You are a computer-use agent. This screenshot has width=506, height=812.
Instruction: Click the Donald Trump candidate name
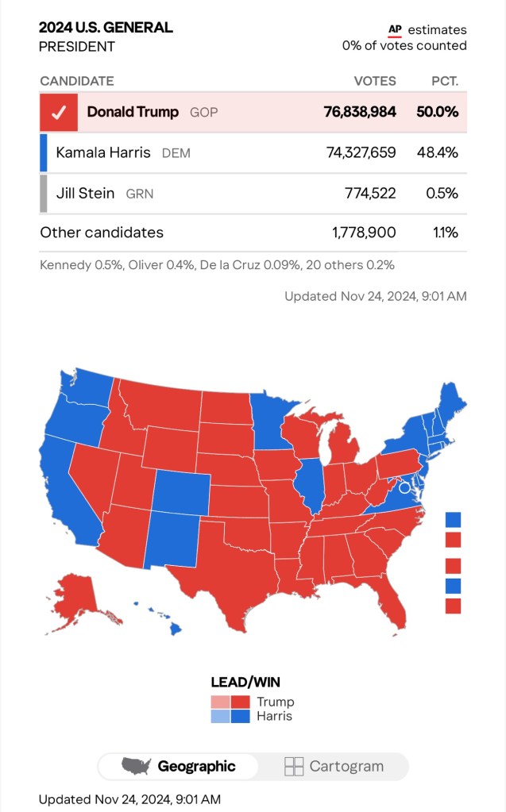click(x=133, y=112)
